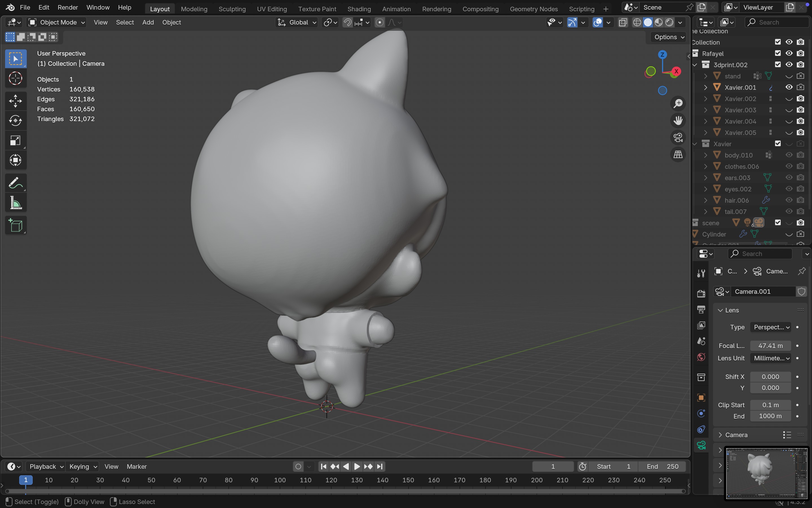Open the Physics properties tab
812x508 pixels.
click(701, 413)
